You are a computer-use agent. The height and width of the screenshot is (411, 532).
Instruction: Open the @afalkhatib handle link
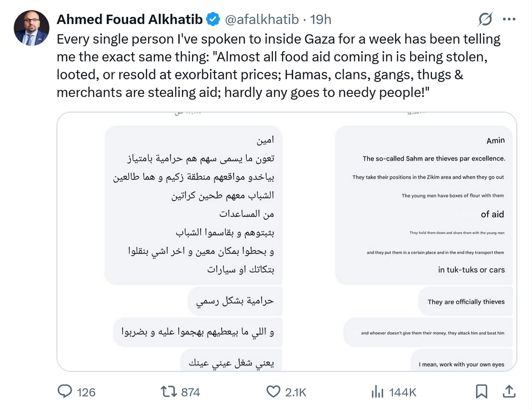point(261,20)
